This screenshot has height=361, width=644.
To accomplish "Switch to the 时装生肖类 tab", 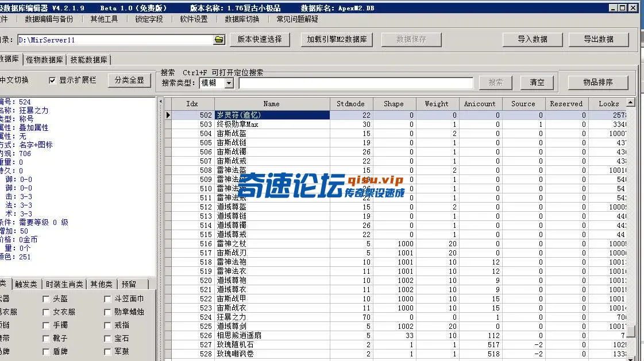I will pos(64,284).
